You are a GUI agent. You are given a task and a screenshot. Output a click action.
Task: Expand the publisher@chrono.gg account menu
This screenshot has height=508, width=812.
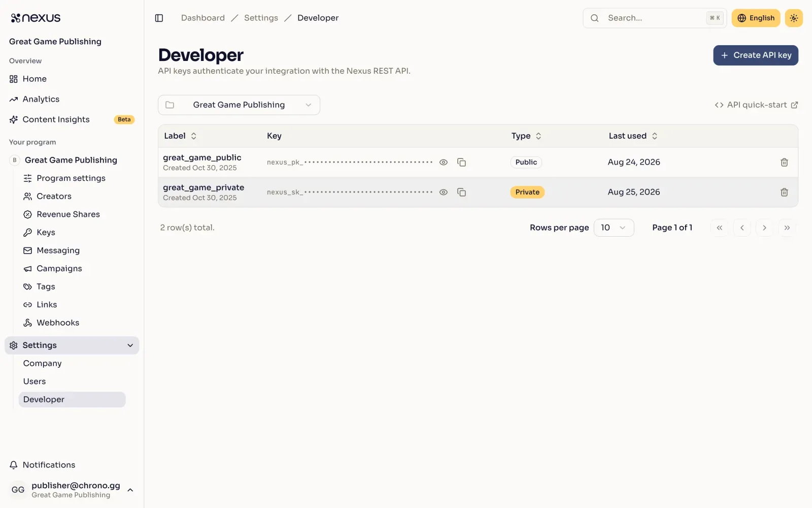click(x=72, y=490)
